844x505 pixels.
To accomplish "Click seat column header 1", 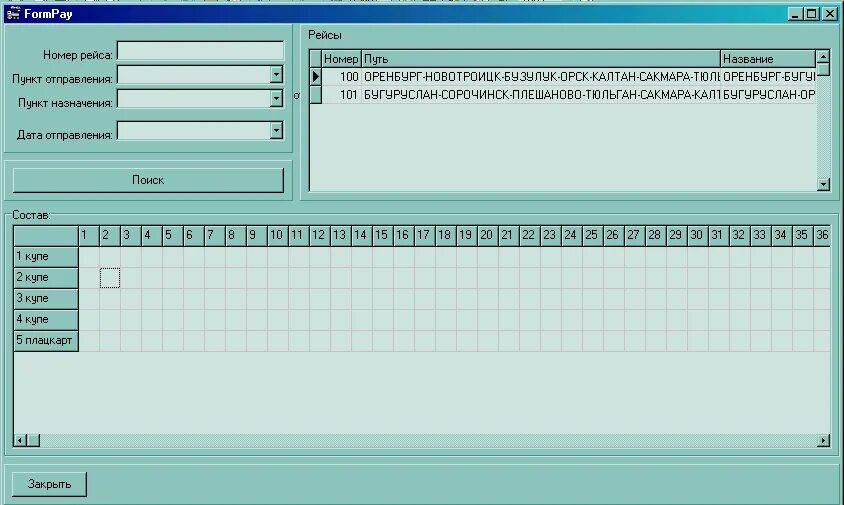I will tap(89, 235).
